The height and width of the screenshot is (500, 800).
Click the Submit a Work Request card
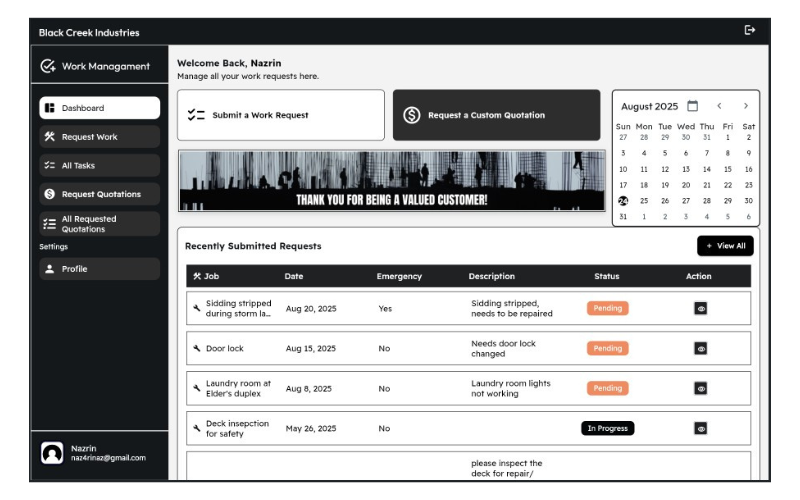click(x=281, y=115)
